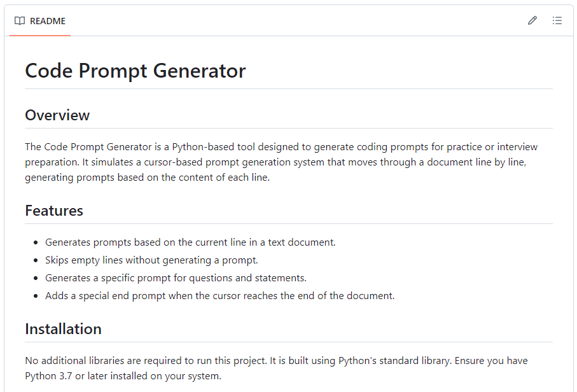This screenshot has height=392, width=577.
Task: Click the "Generates prompts based on the current line" item
Action: point(190,242)
